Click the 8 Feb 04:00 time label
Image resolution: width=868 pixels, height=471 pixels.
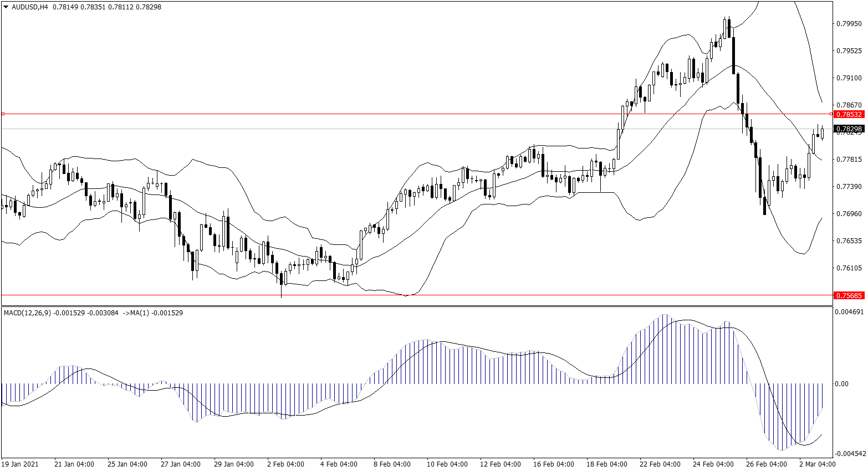pos(392,464)
